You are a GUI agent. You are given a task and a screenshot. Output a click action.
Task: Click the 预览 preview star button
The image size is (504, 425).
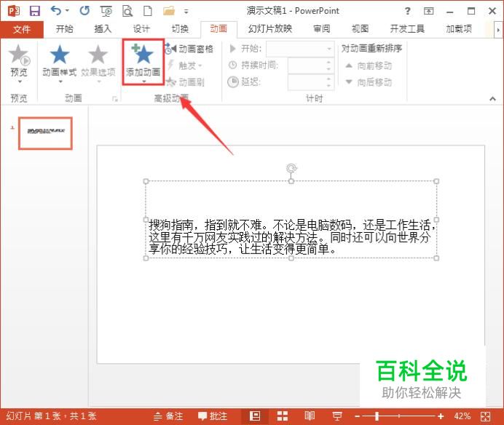[19, 63]
